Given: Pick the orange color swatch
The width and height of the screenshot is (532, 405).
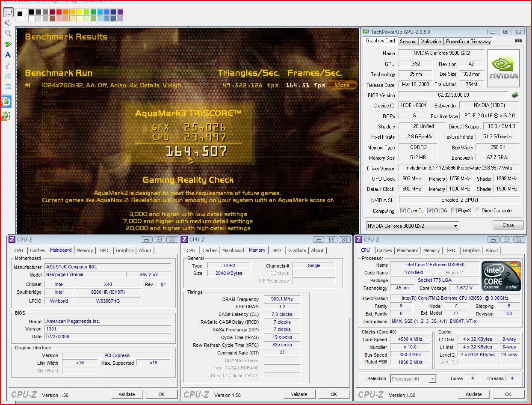Looking at the screenshot, I should coord(66,12).
